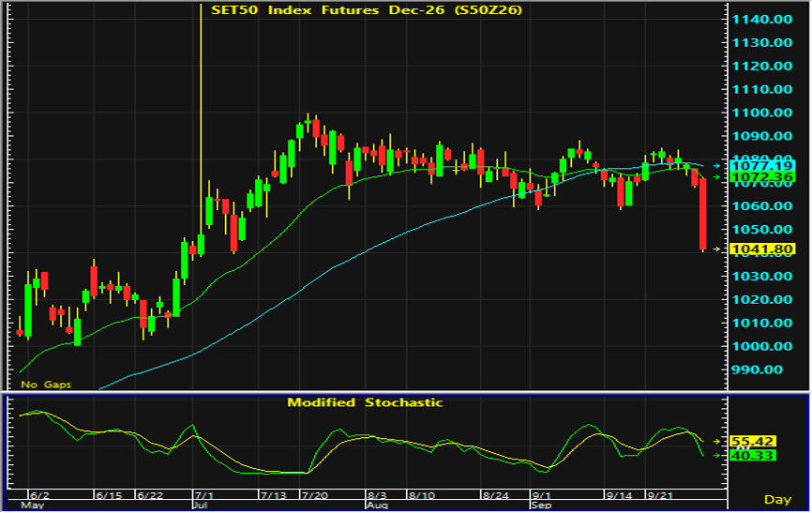Click the stochastic value label 55.42

752,442
